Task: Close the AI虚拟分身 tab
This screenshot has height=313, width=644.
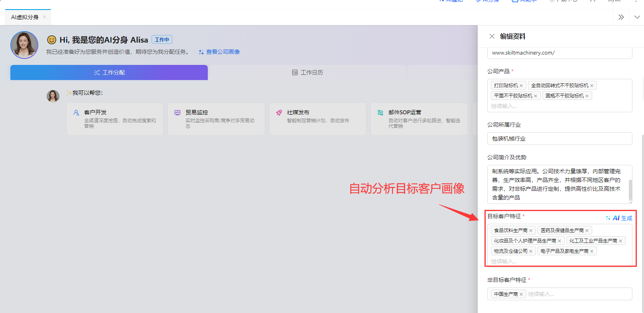Action: point(44,17)
